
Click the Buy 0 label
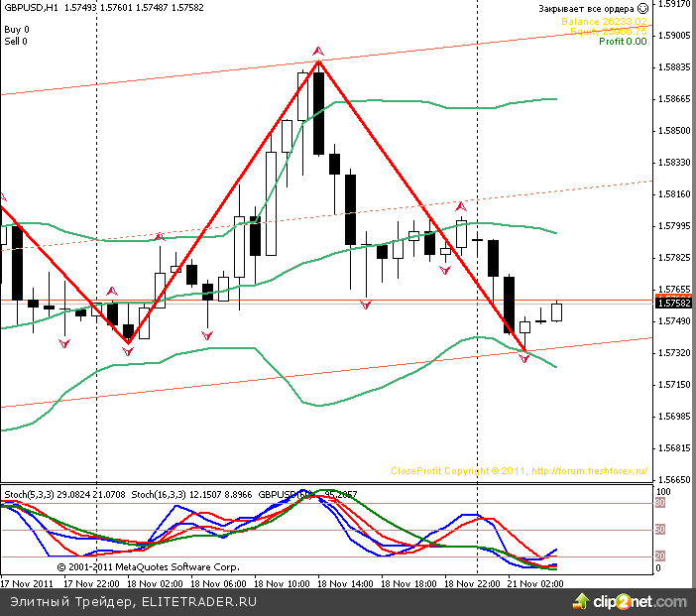tap(16, 30)
